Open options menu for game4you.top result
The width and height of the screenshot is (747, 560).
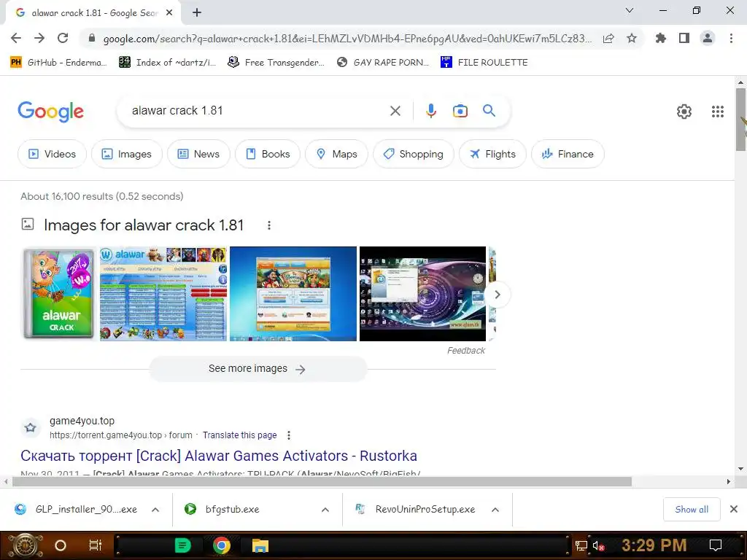tap(289, 435)
